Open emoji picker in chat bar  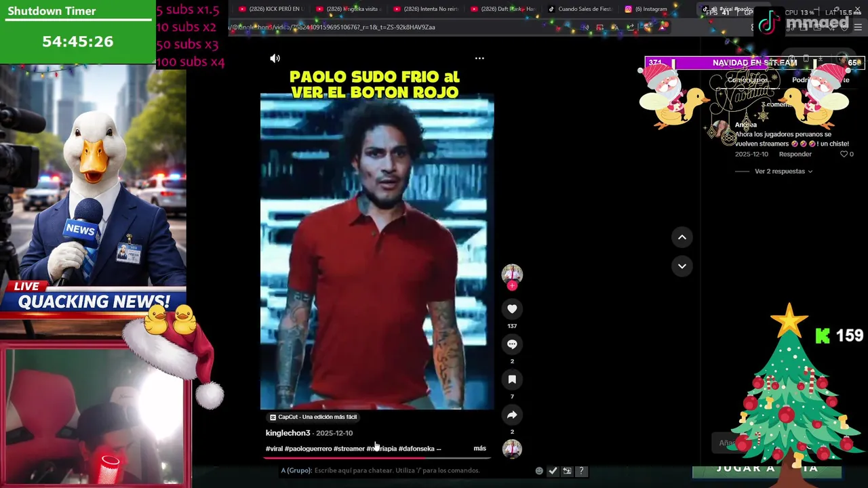pos(539,470)
